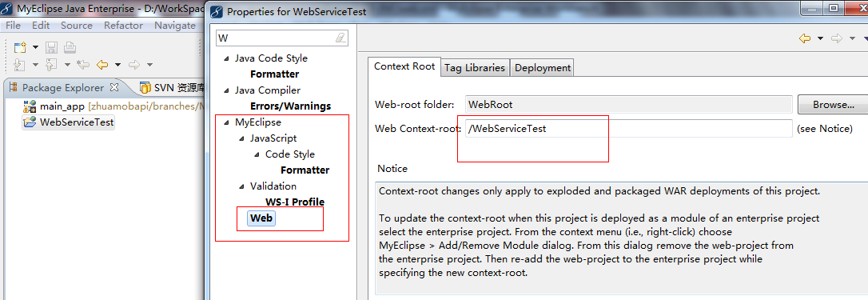
Task: Click the Forward arrow in Properties dialog
Action: (837, 38)
